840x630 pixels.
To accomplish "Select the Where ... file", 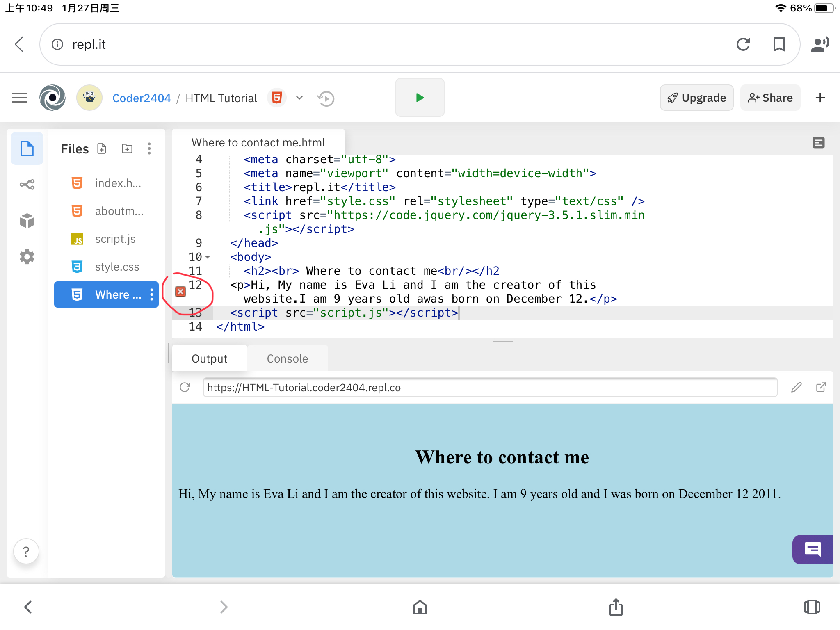I will [x=106, y=294].
